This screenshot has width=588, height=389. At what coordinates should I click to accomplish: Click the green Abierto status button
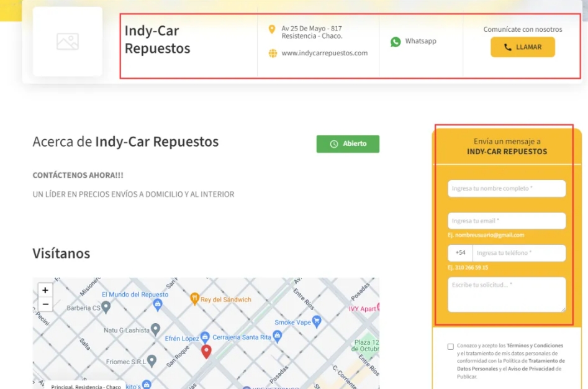pos(348,144)
